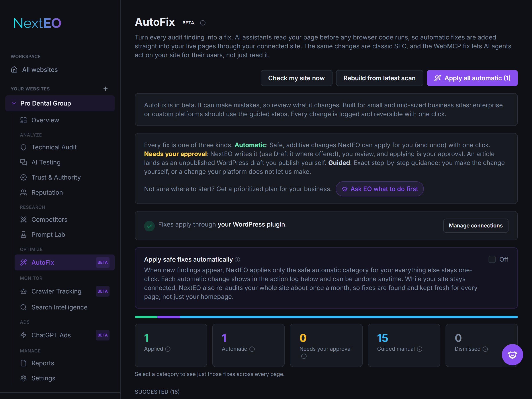Filter fixes by the Guided manual card
532x399 pixels.
pyautogui.click(x=404, y=345)
